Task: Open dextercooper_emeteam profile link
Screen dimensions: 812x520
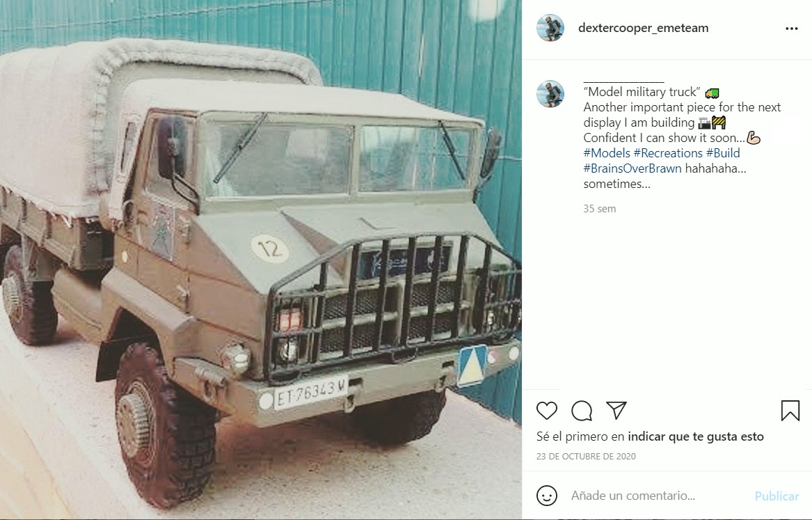Action: point(643,28)
